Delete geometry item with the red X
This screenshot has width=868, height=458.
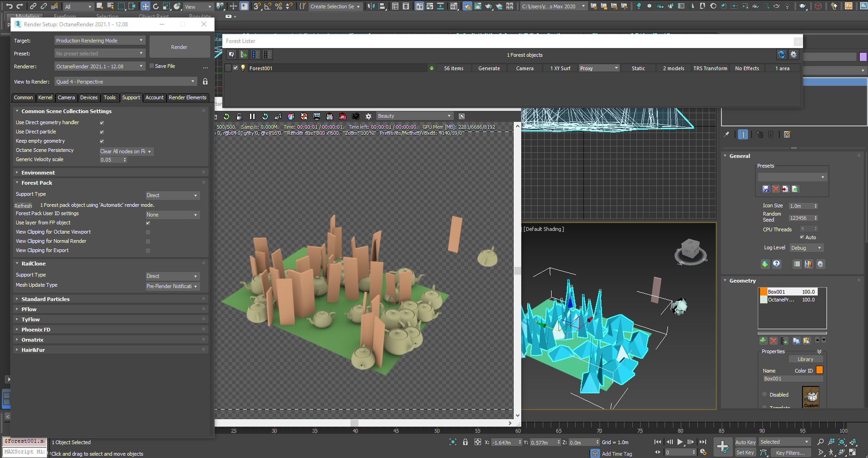coord(773,341)
